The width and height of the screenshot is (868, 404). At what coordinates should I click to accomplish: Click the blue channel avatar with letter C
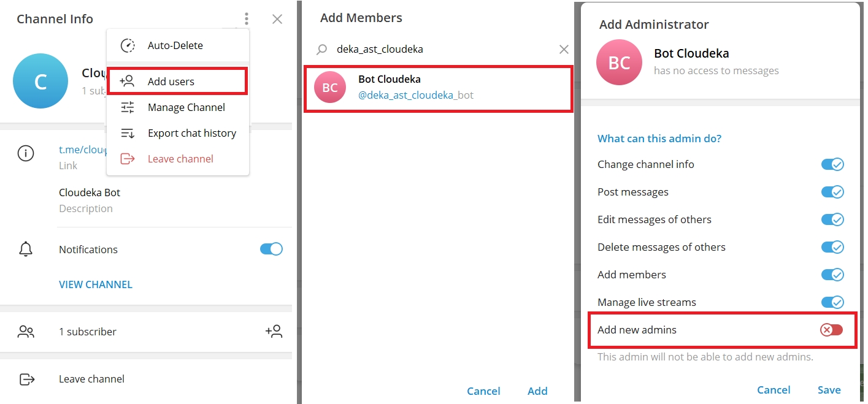40,81
